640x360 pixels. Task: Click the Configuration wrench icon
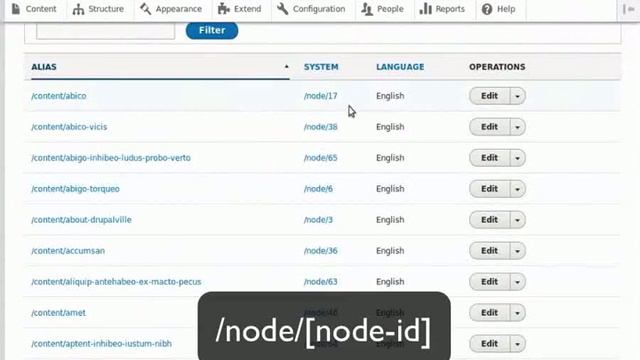(282, 9)
